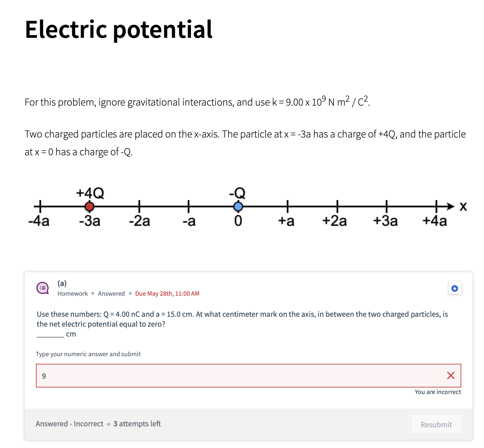Select the red +4Q charge marker
Screen dimensions: 484x448
click(89, 207)
